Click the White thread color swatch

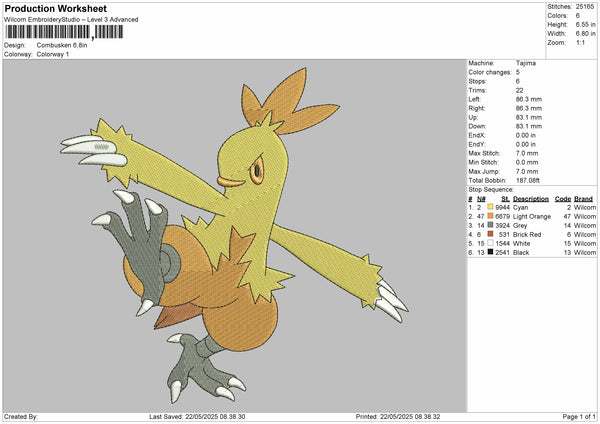[x=490, y=243]
